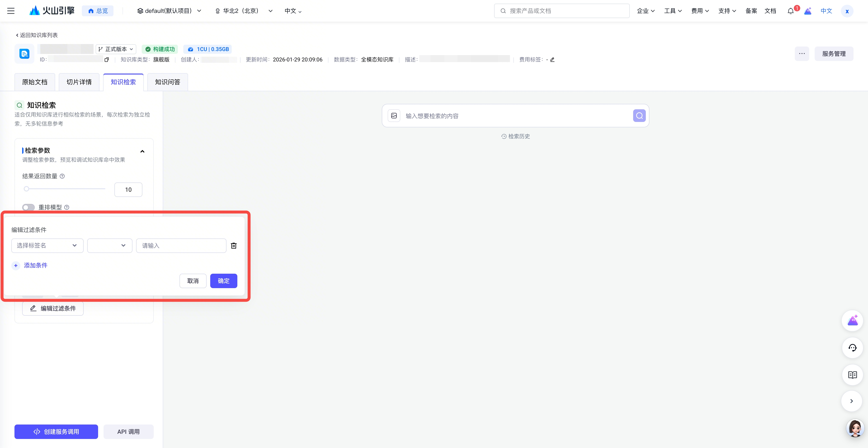Click the result count slider handle
868x448 pixels.
26,189
